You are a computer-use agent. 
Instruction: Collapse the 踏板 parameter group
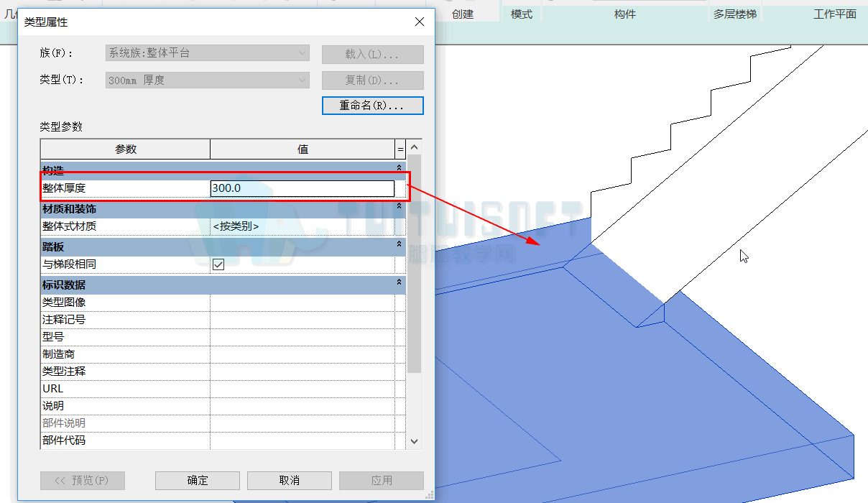(400, 245)
